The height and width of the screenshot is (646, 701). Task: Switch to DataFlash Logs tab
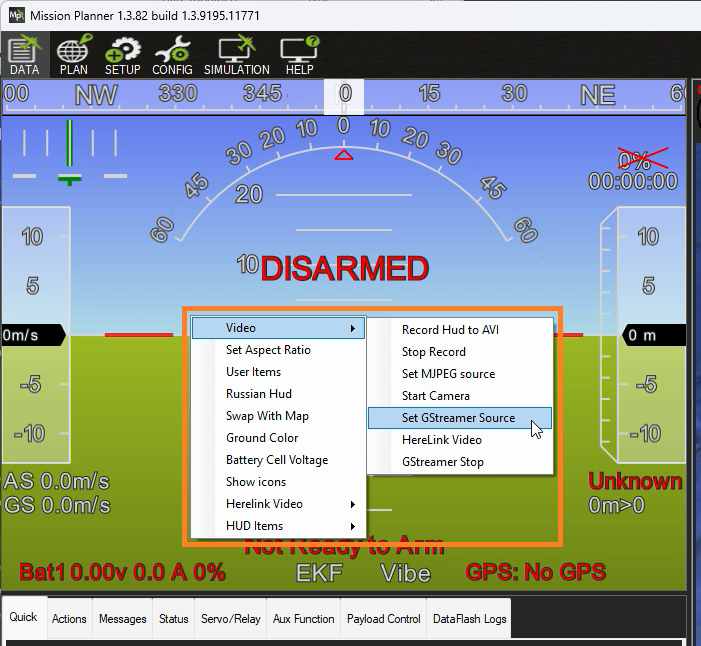469,619
